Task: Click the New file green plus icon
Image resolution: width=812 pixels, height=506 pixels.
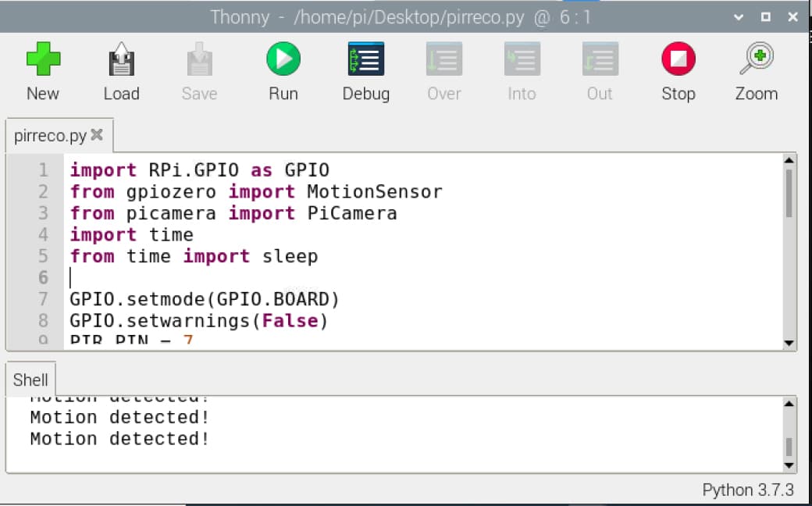Action: click(43, 59)
